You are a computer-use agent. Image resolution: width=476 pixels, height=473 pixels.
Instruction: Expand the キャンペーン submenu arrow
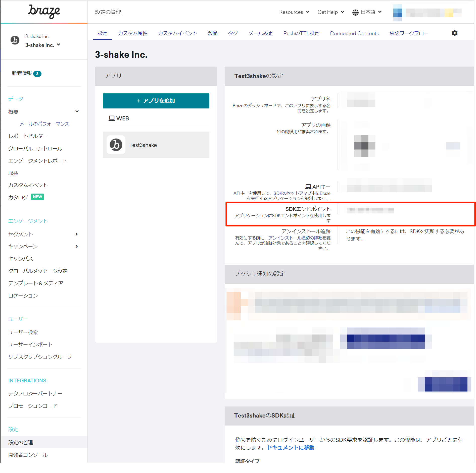click(x=76, y=246)
